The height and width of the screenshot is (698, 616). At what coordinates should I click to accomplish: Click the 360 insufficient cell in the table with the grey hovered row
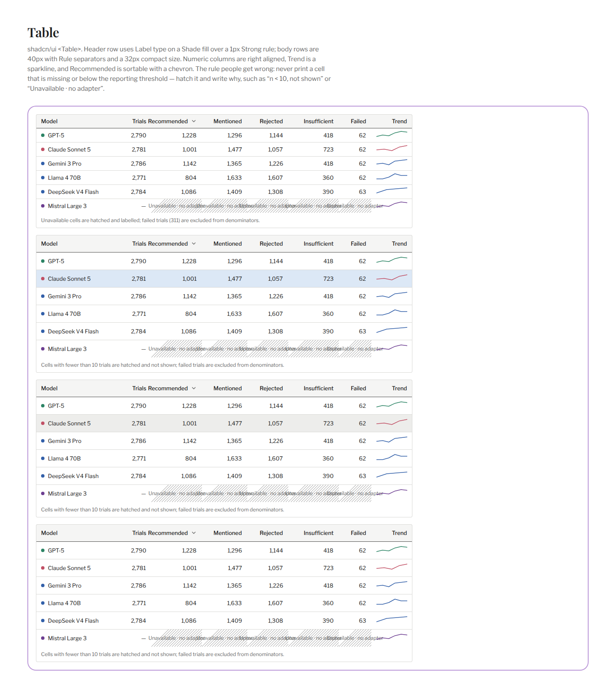tap(328, 458)
